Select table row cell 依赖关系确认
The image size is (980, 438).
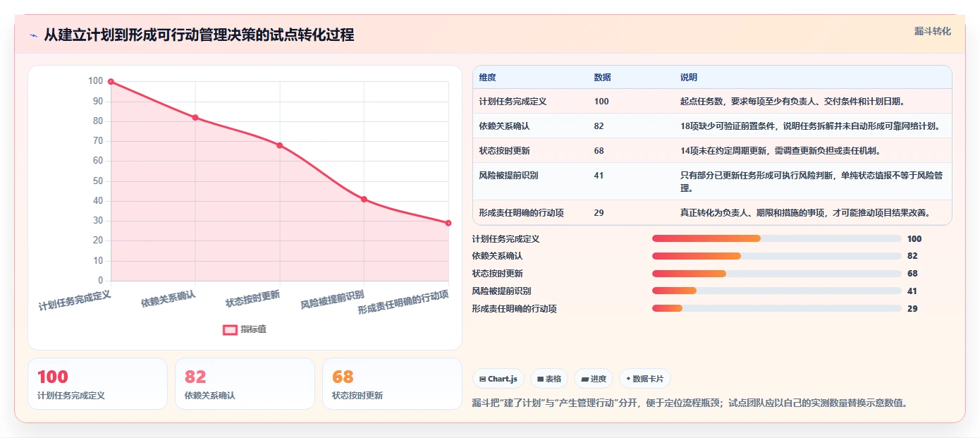[504, 126]
